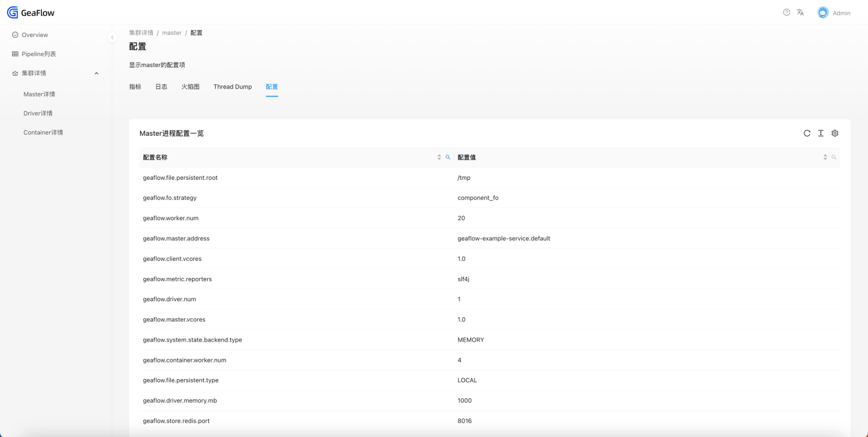Click the sidebar collapse chevron
The height and width of the screenshot is (437, 868).
(112, 37)
